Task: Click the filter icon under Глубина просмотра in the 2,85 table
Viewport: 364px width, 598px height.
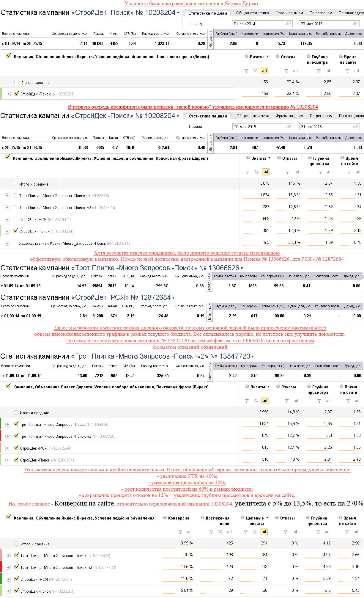Action: (319, 71)
